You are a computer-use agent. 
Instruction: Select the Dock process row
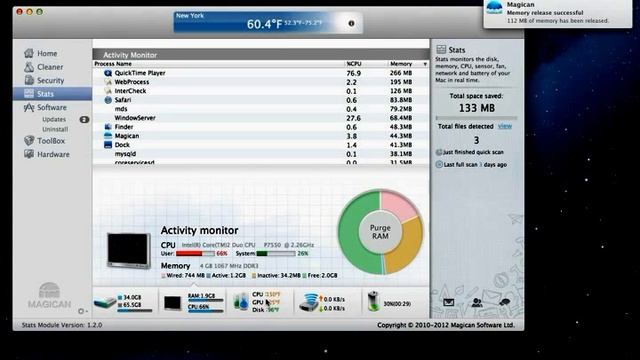pyautogui.click(x=261, y=145)
